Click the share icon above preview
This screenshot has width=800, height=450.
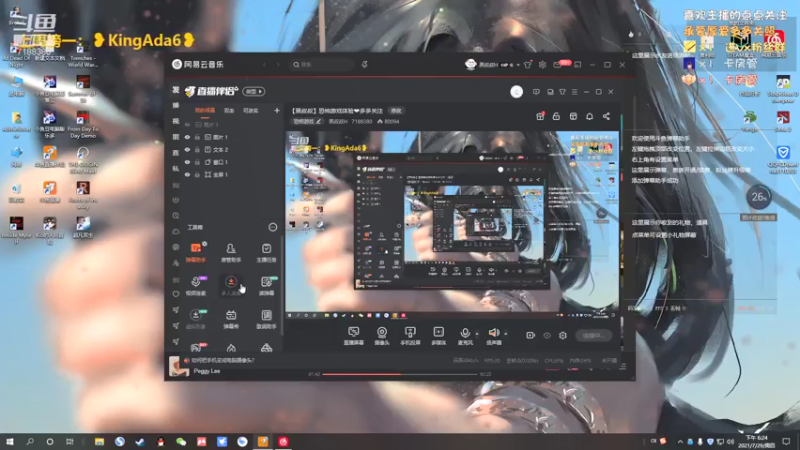[x=606, y=116]
